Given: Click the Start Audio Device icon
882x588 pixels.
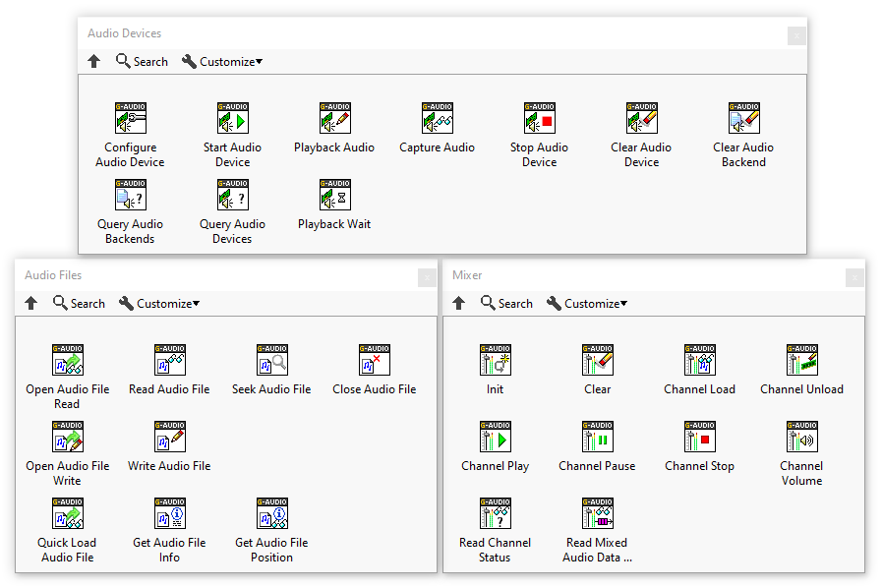Looking at the screenshot, I should [232, 119].
